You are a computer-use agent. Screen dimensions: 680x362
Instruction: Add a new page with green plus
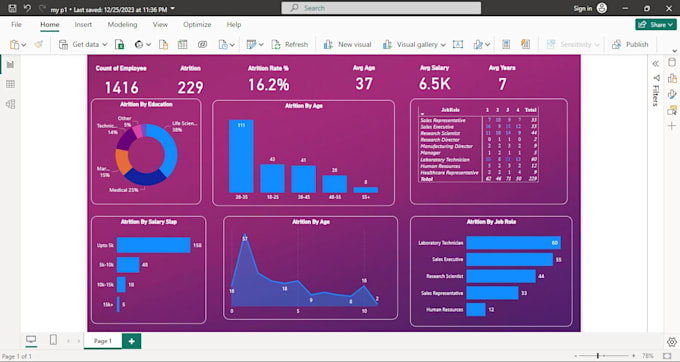(131, 341)
